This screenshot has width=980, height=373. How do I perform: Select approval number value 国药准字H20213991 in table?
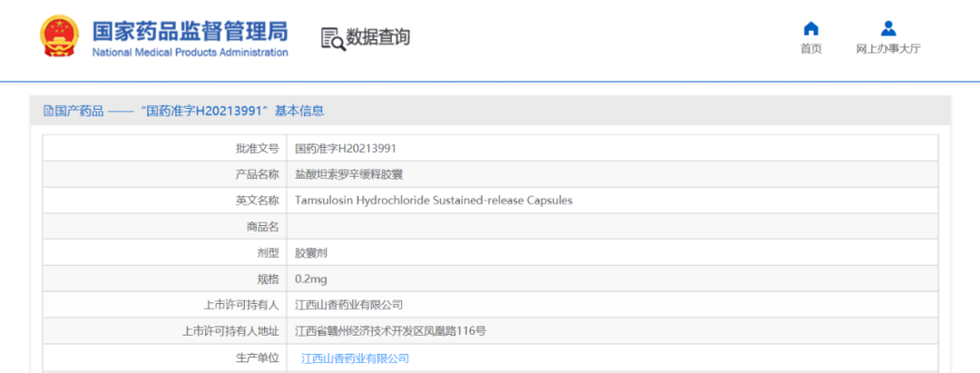point(346,149)
